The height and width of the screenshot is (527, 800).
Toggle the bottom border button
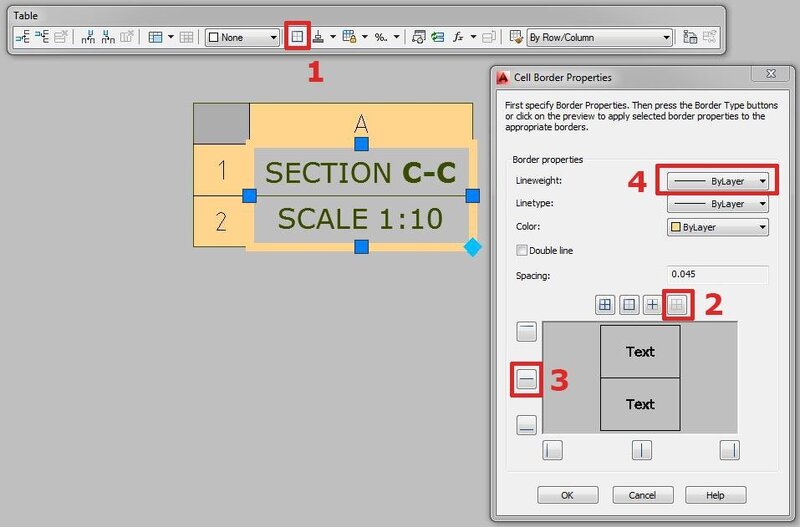point(527,424)
